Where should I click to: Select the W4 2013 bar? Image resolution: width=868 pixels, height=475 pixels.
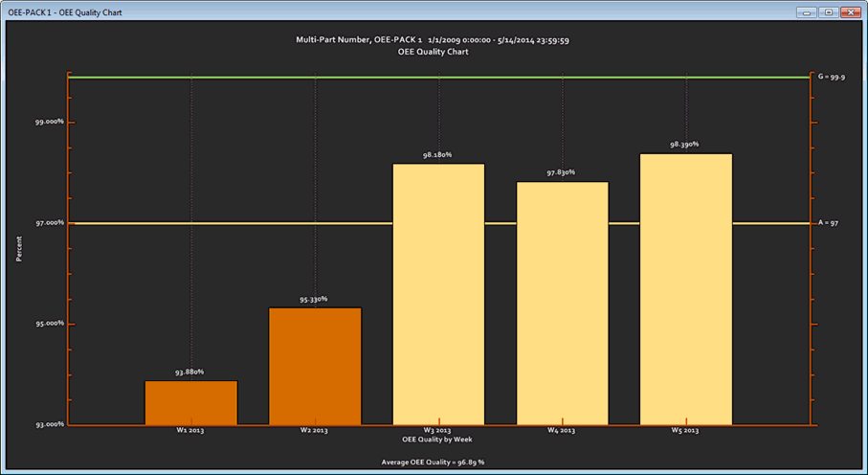point(562,303)
